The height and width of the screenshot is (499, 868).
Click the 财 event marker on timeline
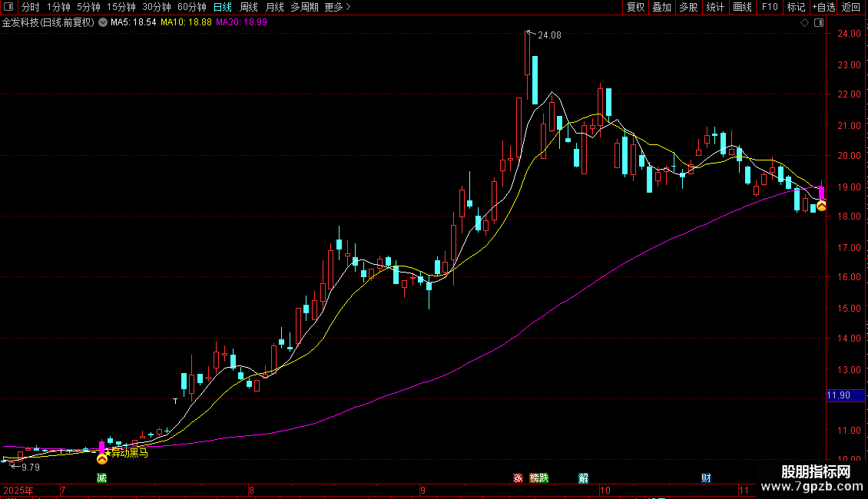(707, 478)
